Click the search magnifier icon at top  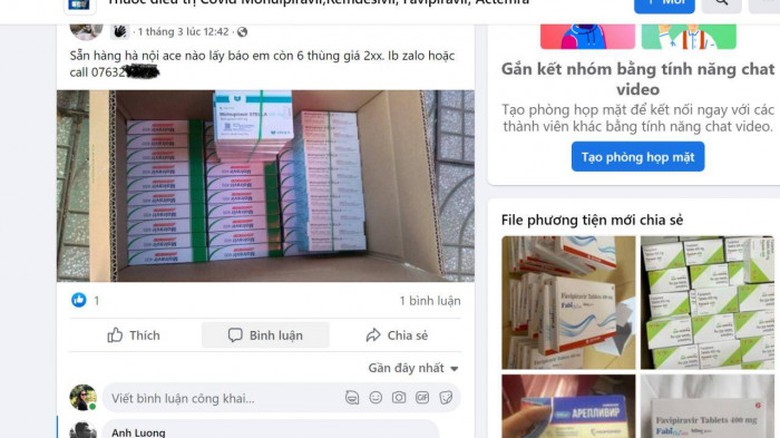click(x=721, y=3)
